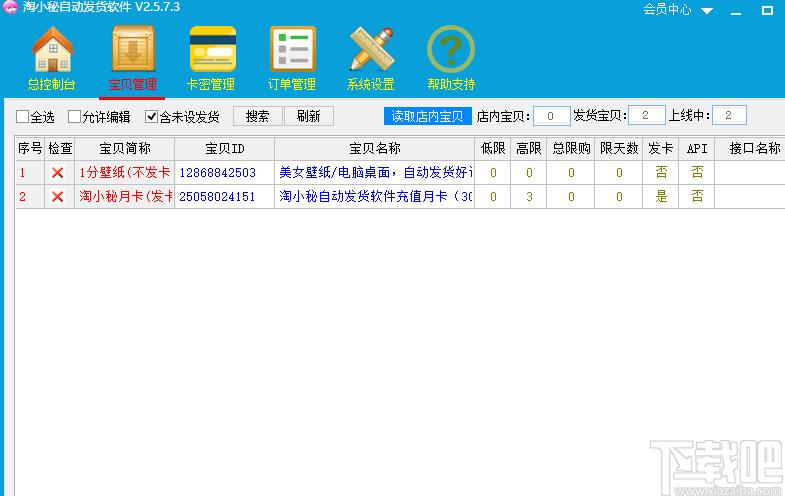Click 发卡 value 是 in row 2
Image resolution: width=785 pixels, height=496 pixels.
[x=661, y=197]
